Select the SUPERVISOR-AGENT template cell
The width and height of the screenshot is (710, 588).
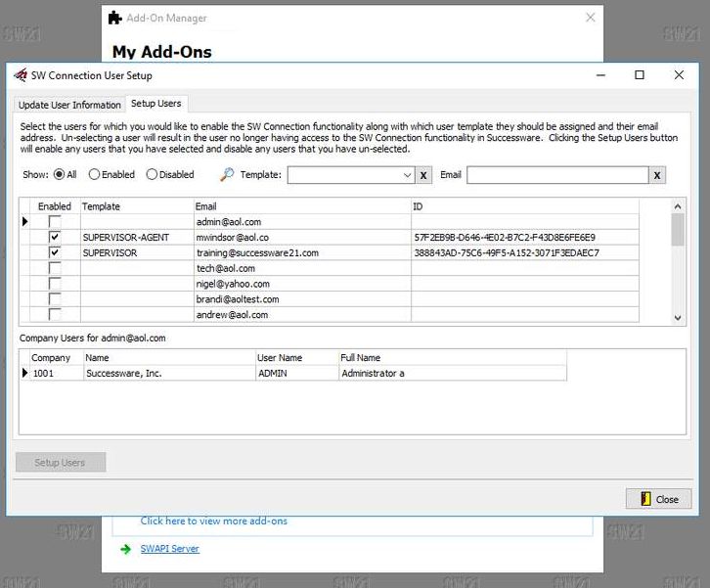coord(137,238)
